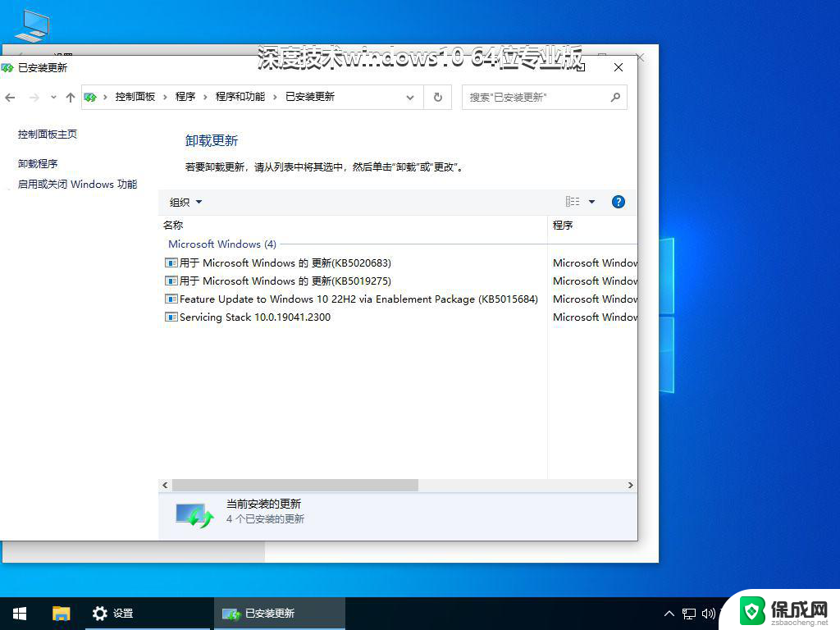Open 启用或关闭 Windows 功能 link
Screen dimensions: 840x630
[x=78, y=185]
